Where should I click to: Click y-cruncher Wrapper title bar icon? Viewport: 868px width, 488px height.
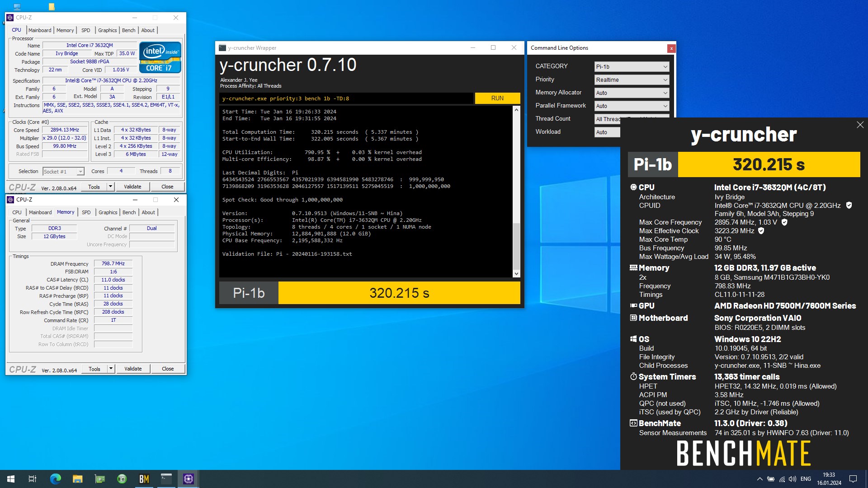[x=222, y=48]
